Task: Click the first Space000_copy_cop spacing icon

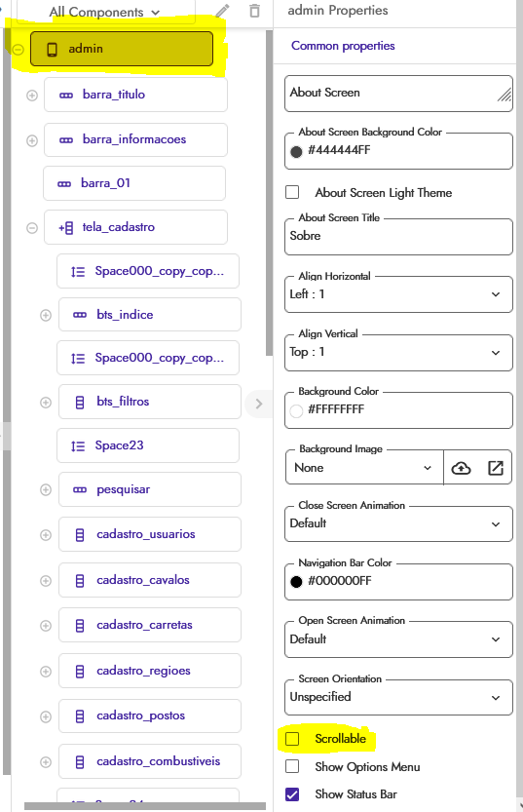Action: (x=78, y=271)
